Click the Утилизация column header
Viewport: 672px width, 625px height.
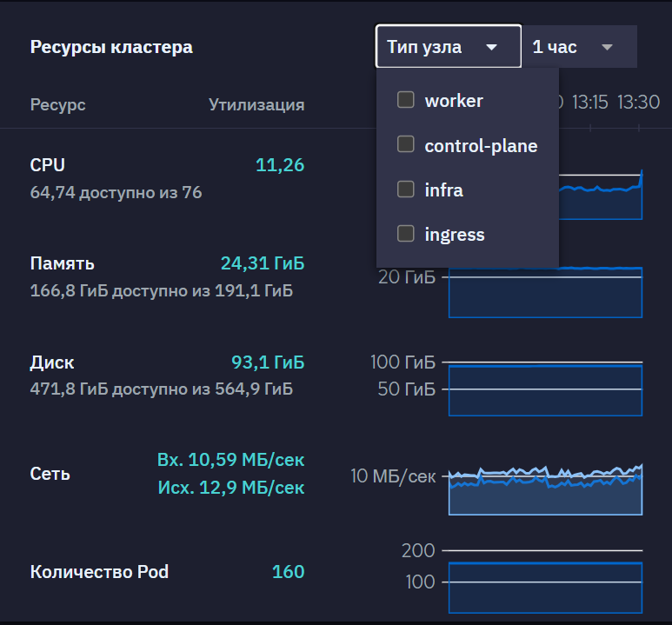click(x=256, y=105)
